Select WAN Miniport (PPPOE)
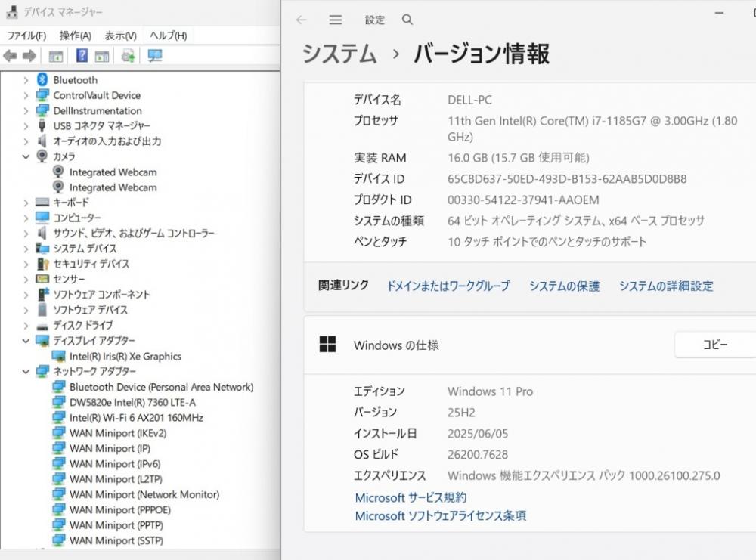The height and width of the screenshot is (560, 756). tap(120, 510)
